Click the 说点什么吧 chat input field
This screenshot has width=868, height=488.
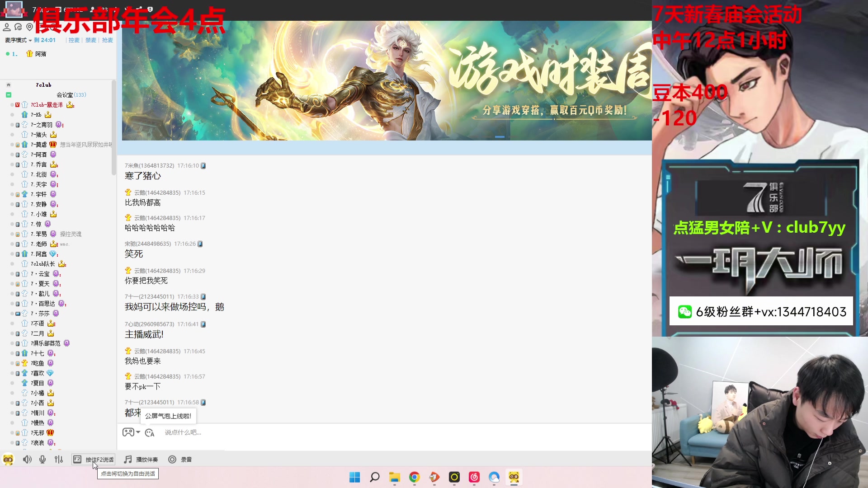pyautogui.click(x=183, y=432)
